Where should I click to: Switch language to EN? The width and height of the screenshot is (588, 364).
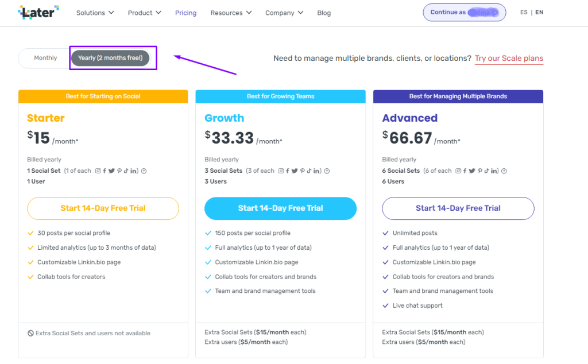539,13
